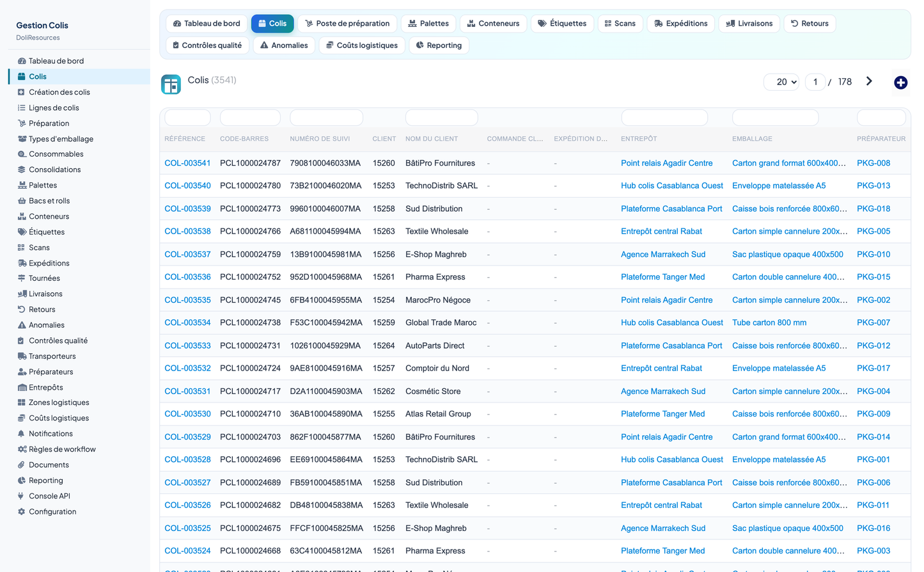Open colis reference COL-003541
The image size is (924, 572).
pyautogui.click(x=187, y=163)
